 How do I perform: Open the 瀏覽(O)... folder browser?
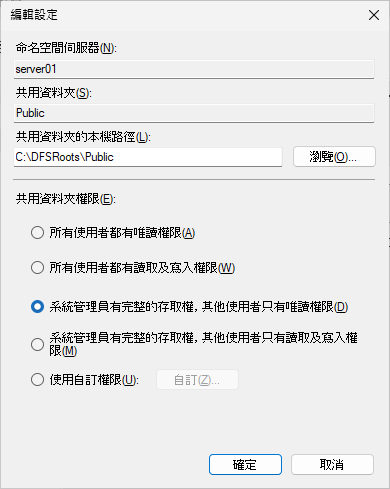pos(334,157)
